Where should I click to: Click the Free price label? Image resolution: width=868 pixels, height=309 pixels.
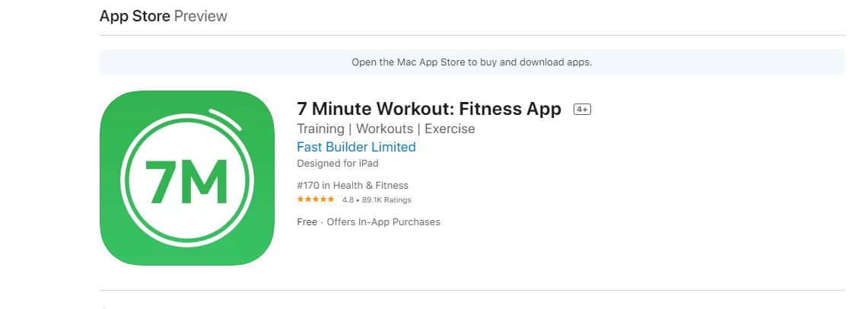(x=307, y=222)
